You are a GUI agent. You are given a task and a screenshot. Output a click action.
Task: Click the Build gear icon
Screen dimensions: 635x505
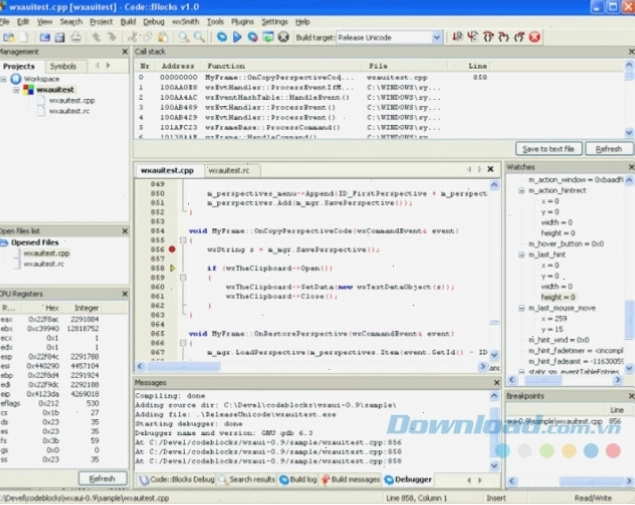pyautogui.click(x=222, y=37)
